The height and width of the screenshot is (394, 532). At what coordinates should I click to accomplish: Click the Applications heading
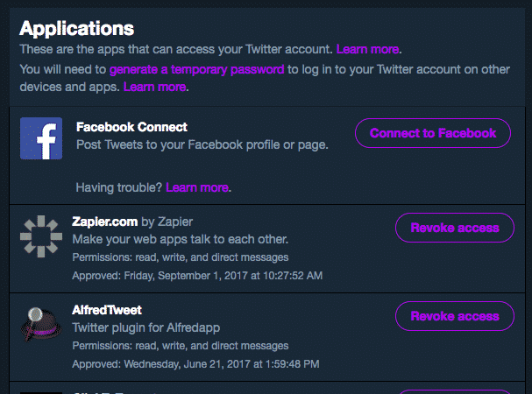pyautogui.click(x=76, y=29)
